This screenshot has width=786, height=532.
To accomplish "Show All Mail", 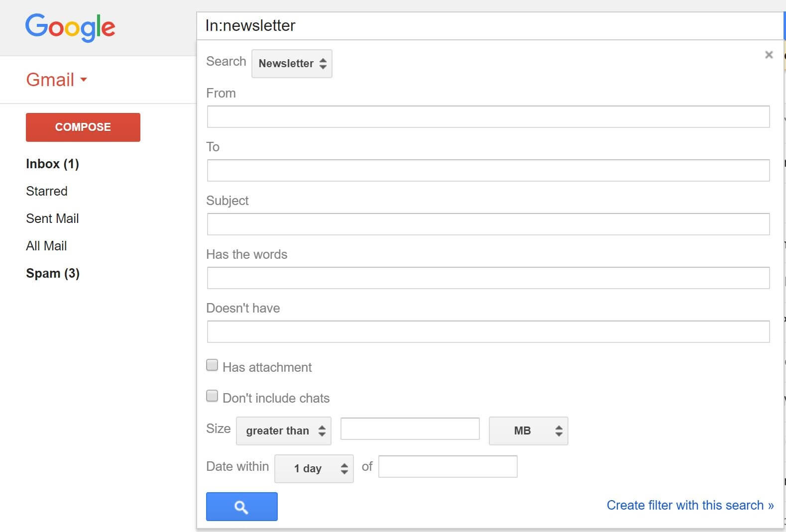I will pos(46,246).
